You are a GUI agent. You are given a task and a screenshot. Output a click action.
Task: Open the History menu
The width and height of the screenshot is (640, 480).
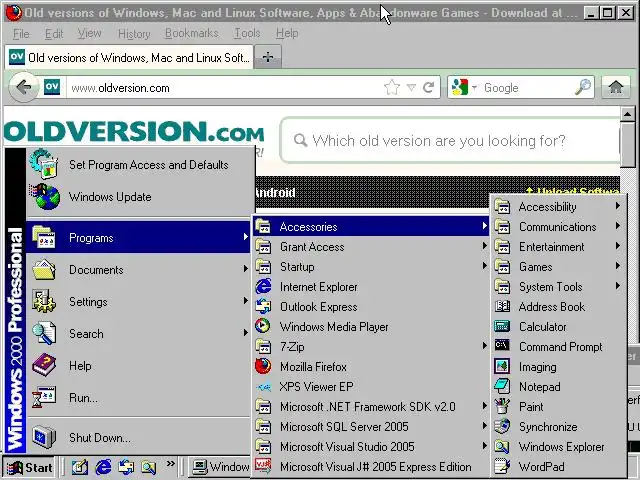coord(134,33)
